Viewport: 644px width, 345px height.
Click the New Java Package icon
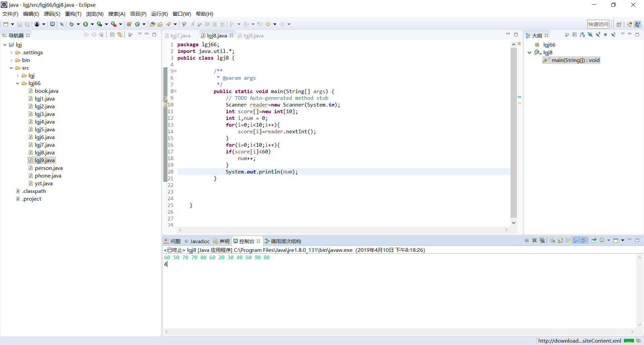point(129,24)
